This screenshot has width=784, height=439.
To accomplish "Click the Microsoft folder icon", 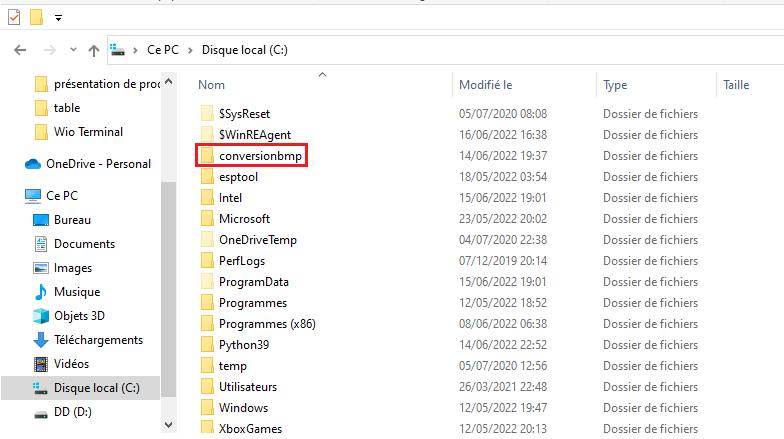I will click(207, 219).
